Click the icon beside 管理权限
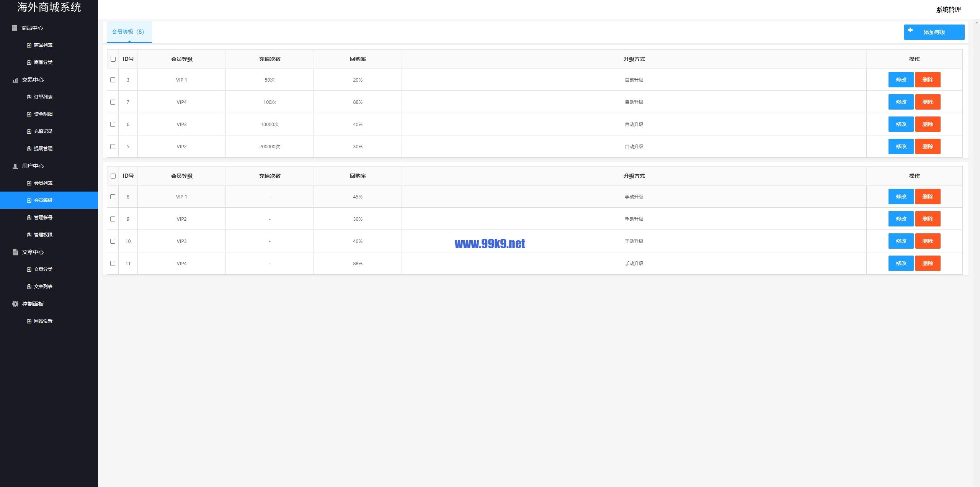Viewport: 980px width, 487px height. point(29,235)
